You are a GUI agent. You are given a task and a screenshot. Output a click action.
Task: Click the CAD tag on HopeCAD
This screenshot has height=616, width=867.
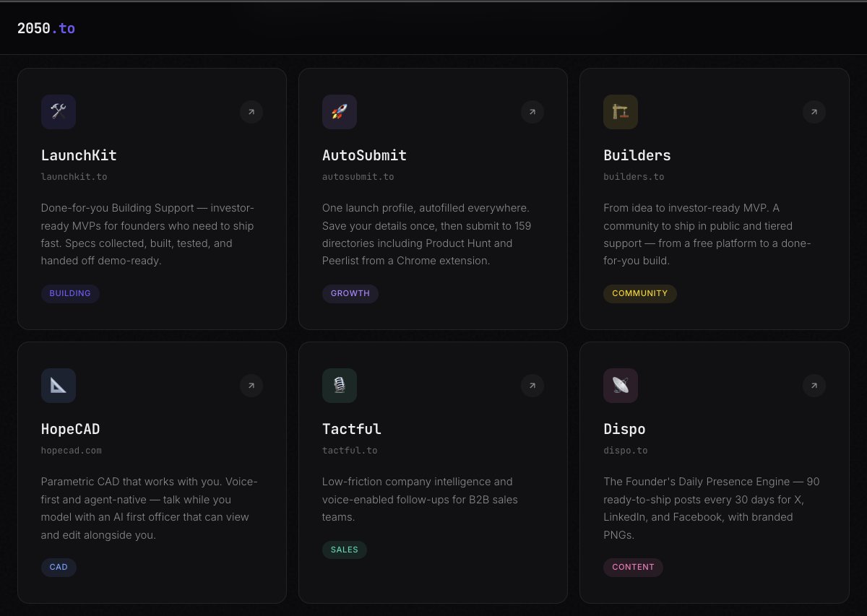point(59,567)
